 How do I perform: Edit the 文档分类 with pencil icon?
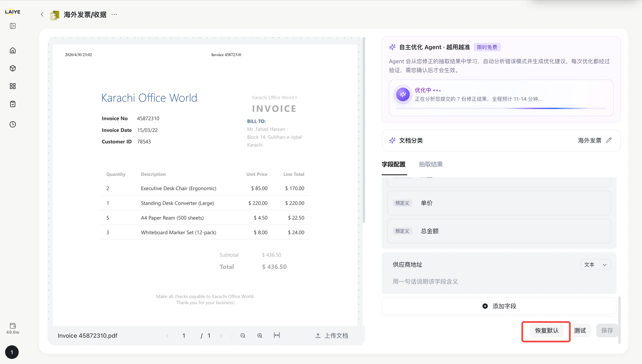coord(609,140)
